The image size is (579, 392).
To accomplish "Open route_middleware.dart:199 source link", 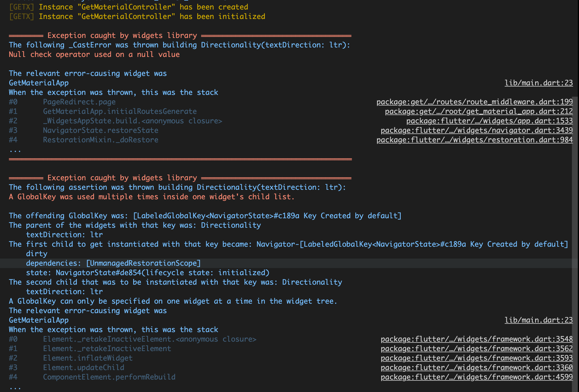I will [474, 102].
